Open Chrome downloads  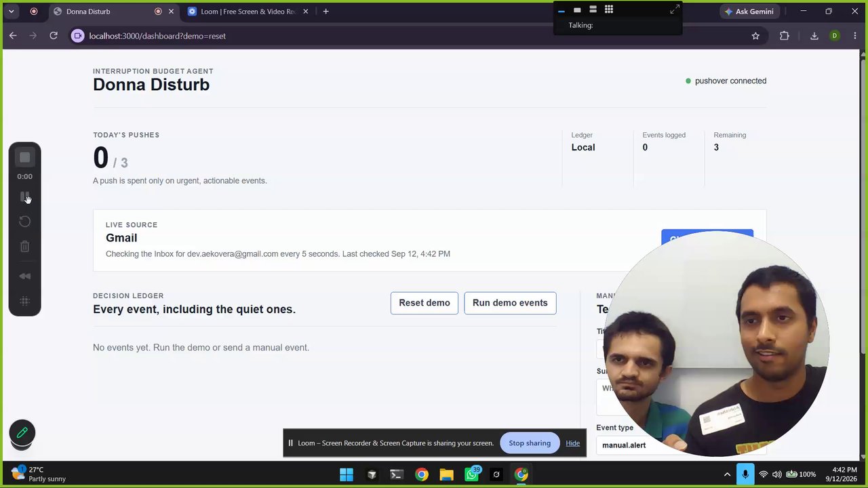tap(814, 36)
